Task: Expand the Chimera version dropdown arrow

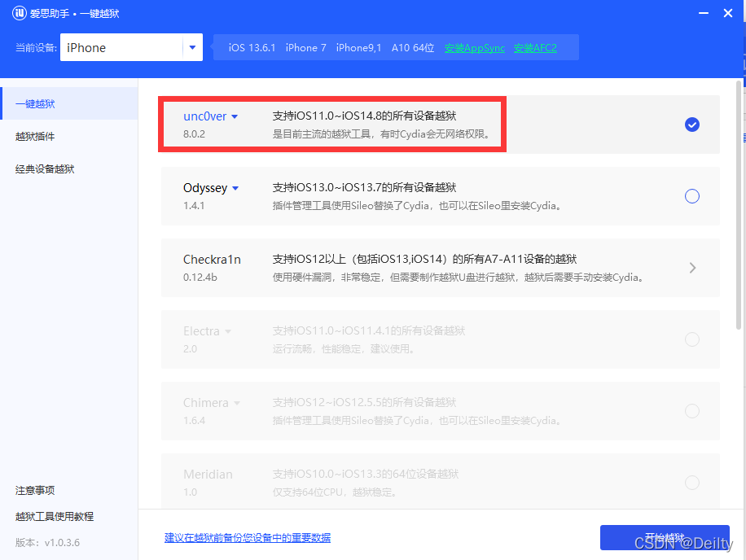Action: coord(236,403)
